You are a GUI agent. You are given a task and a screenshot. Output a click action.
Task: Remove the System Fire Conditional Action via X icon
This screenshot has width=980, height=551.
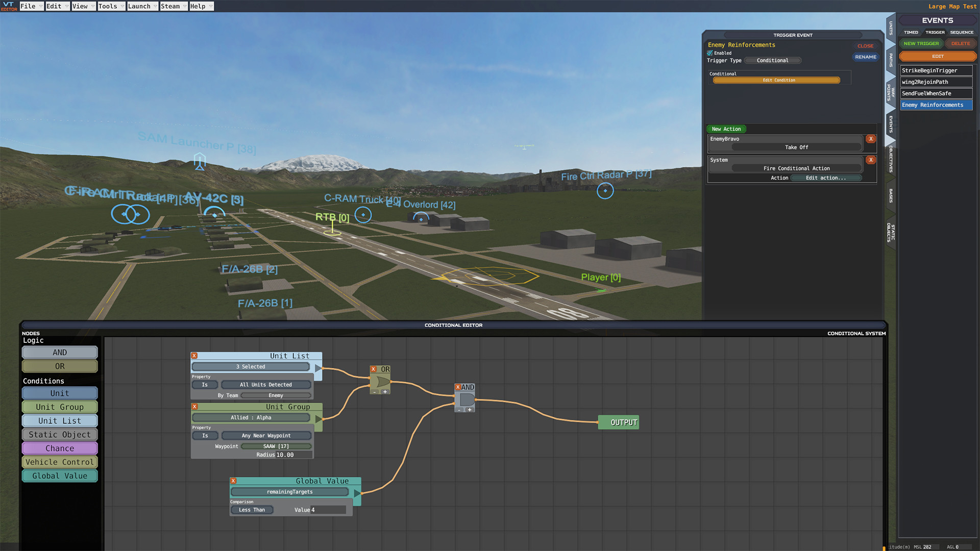click(871, 160)
